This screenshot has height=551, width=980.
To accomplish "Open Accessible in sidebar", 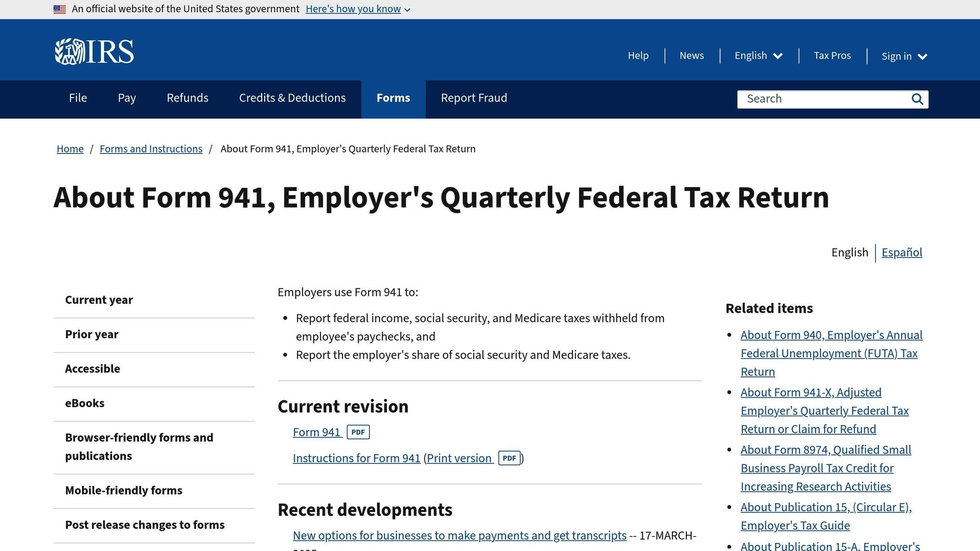I will click(x=154, y=369).
